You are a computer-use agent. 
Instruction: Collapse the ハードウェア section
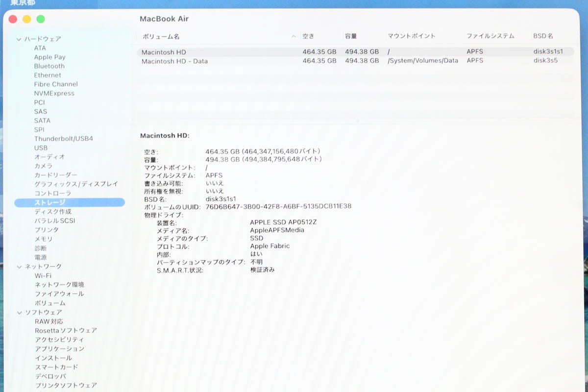click(x=19, y=39)
